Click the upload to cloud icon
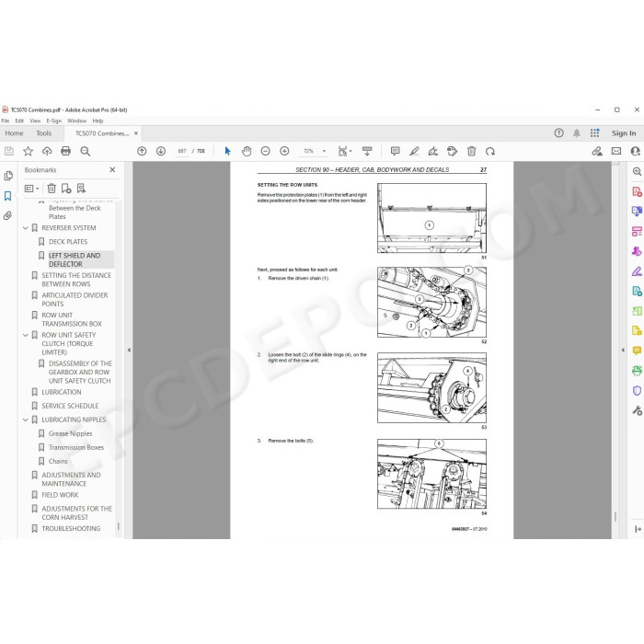This screenshot has width=644, height=644. point(47,151)
